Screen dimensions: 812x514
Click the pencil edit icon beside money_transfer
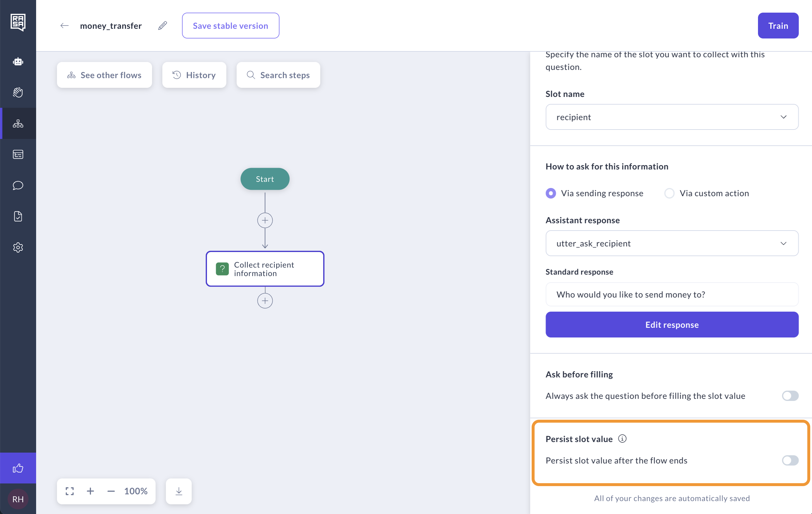(163, 26)
